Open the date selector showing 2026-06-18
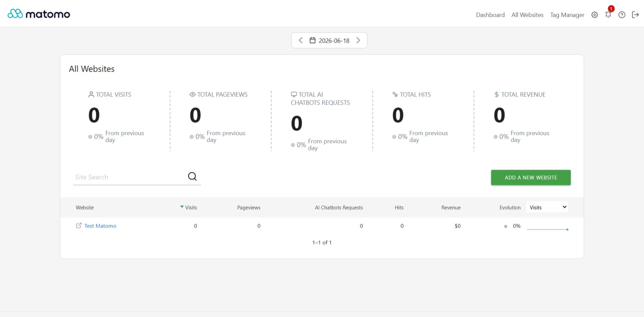 pyautogui.click(x=329, y=40)
